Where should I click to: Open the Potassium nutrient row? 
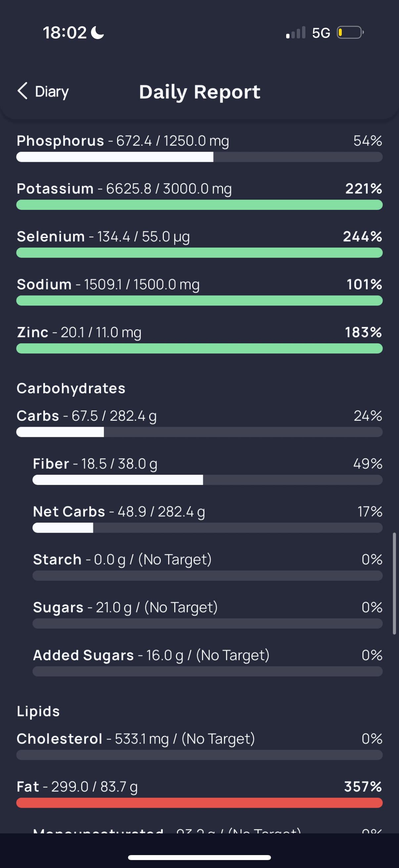point(199,195)
